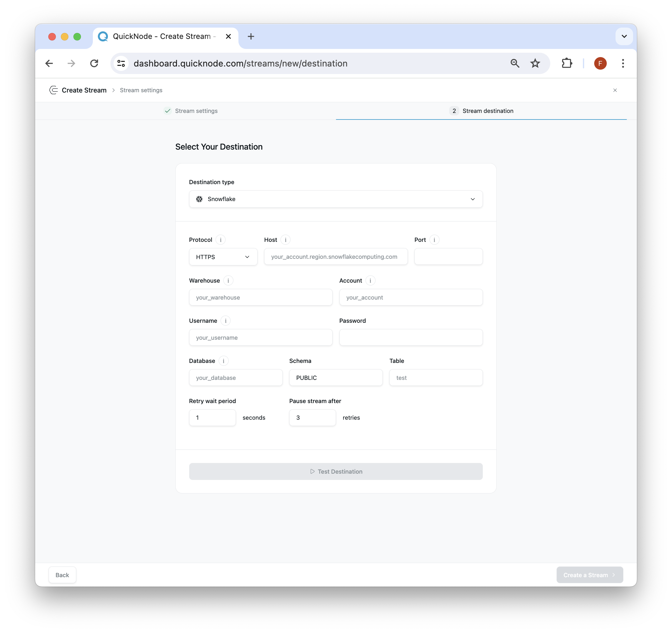Open the tab search dropdown arrow
This screenshot has width=672, height=633.
(x=624, y=36)
